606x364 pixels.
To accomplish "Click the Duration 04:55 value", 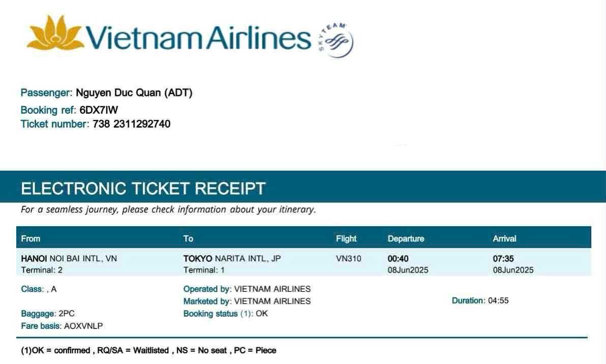I will tap(498, 300).
